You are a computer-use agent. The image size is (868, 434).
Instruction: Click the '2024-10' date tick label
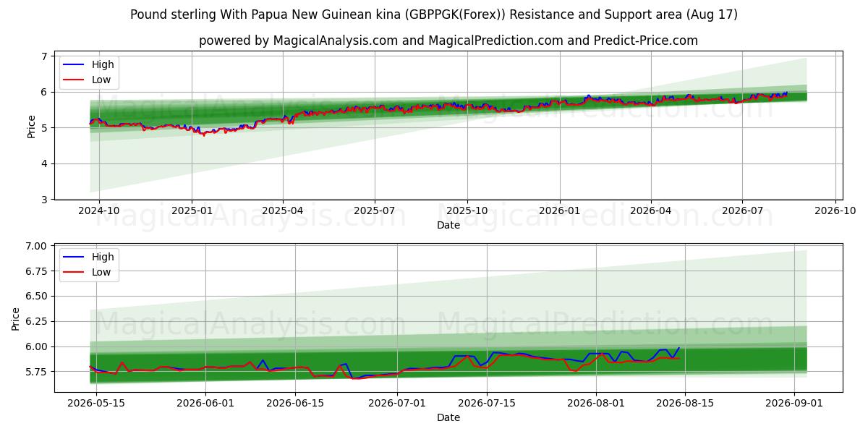(99, 211)
